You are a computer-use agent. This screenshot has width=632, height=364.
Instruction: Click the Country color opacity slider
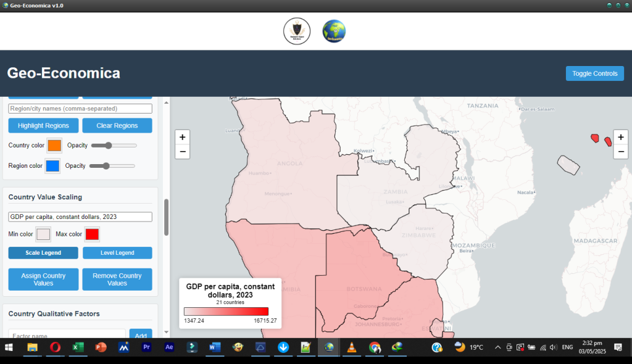[x=114, y=146]
